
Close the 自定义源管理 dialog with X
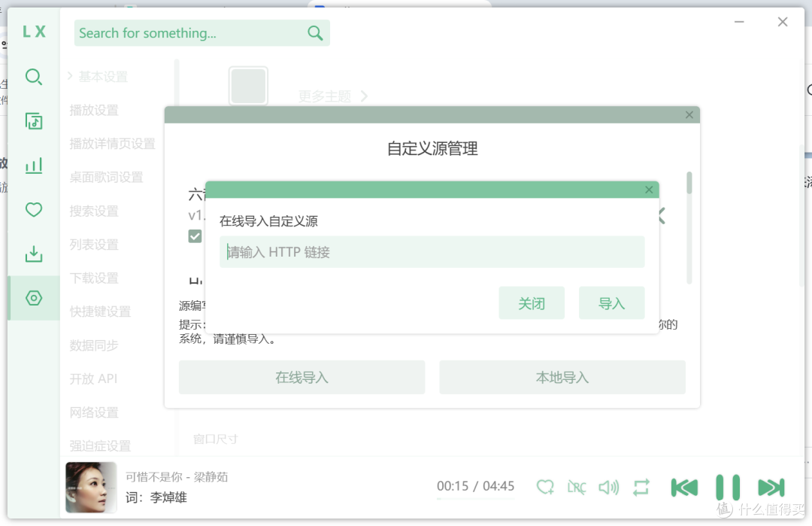(689, 114)
